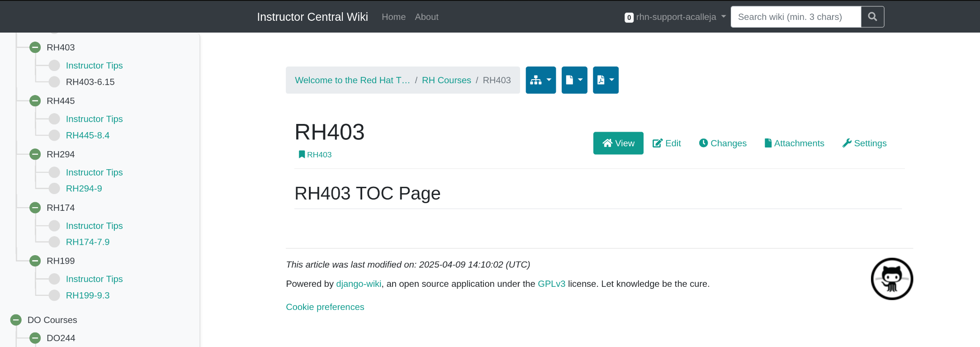Select RH403-6.15 in the tree
Image resolution: width=980 pixels, height=347 pixels.
click(90, 82)
